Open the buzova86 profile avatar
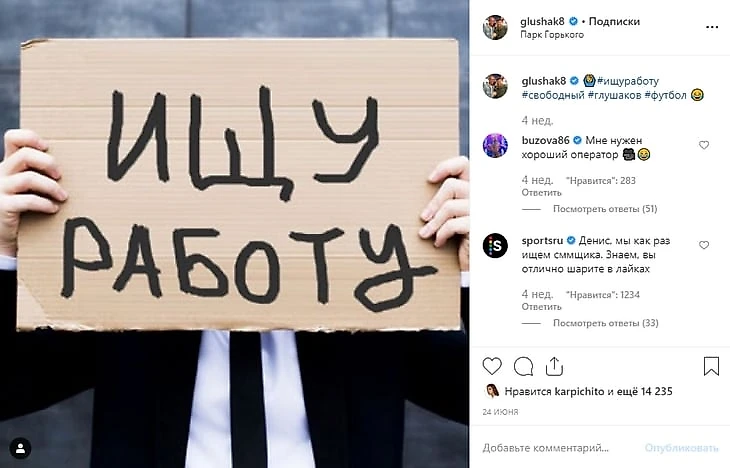Viewport: 730px width, 468px height. (495, 145)
